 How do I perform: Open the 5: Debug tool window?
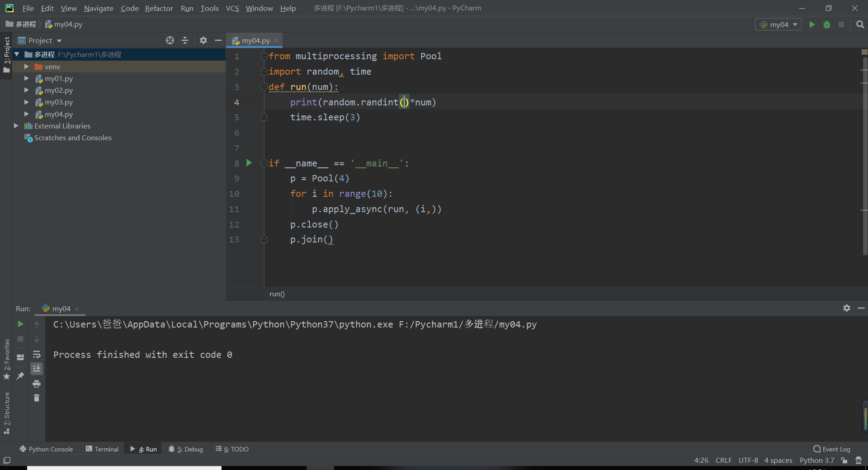click(x=186, y=449)
